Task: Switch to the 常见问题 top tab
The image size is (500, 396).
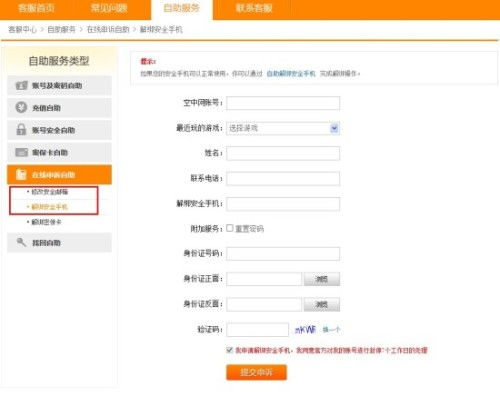Action: [109, 8]
